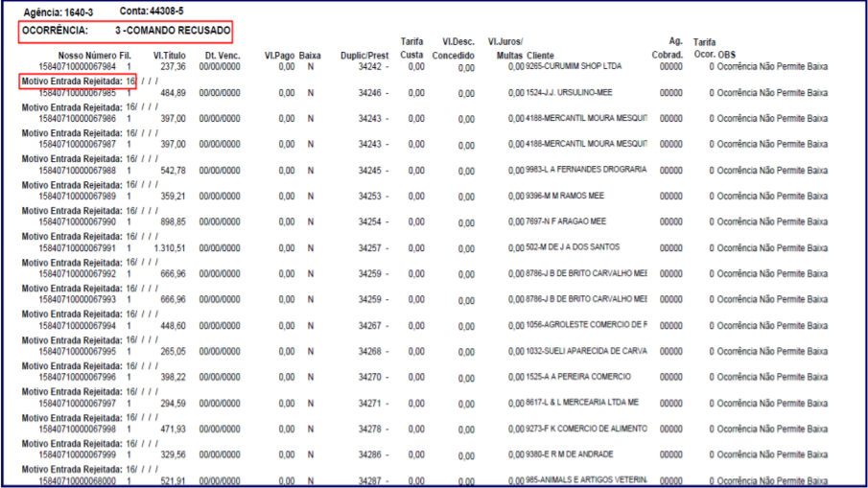
Task: Select client 9265-CURUMIM SHOP LTDA
Action: coord(574,66)
